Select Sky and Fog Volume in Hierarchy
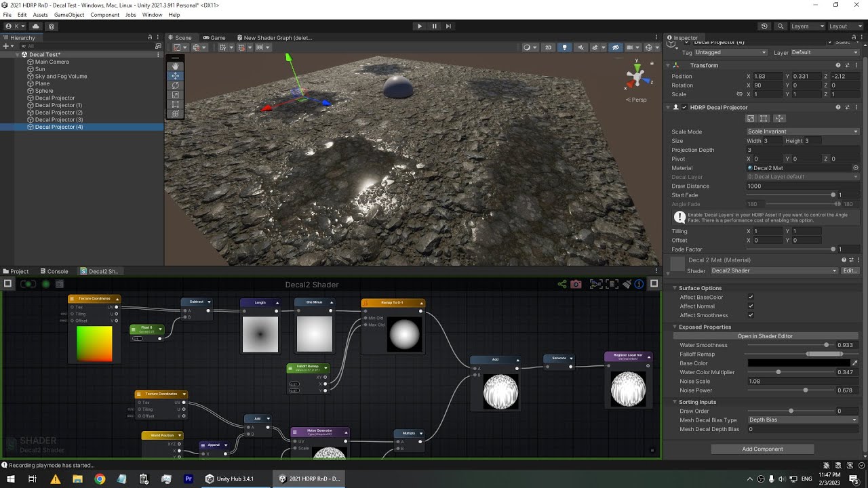The image size is (868, 488). click(61, 77)
